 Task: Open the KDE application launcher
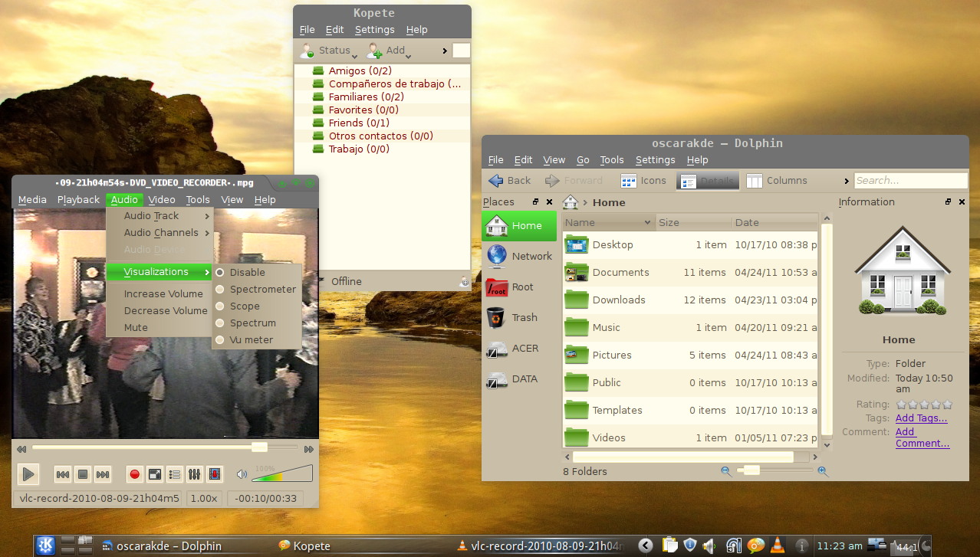tap(45, 546)
